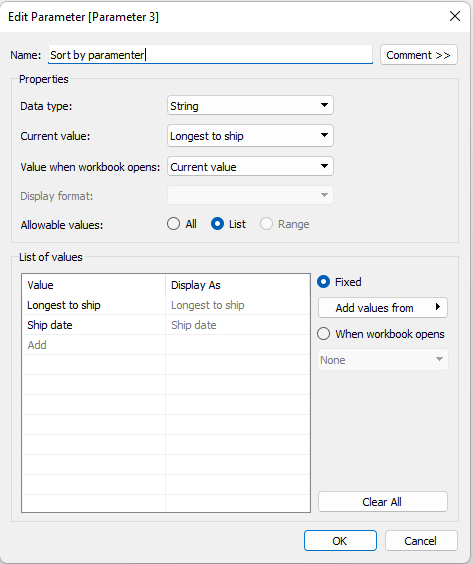
Task: Open the Comment >> section
Action: (x=419, y=55)
